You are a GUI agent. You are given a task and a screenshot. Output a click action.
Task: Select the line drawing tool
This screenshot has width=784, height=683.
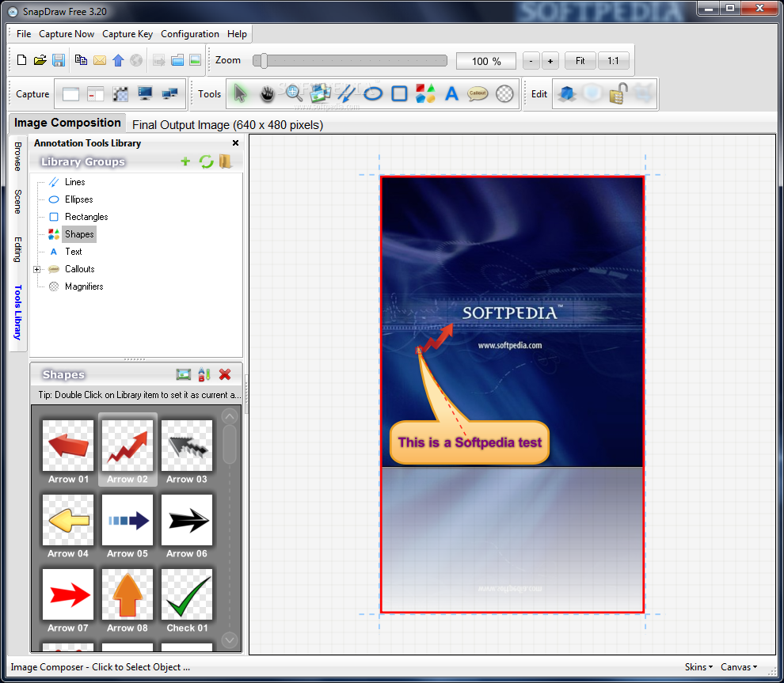click(346, 93)
